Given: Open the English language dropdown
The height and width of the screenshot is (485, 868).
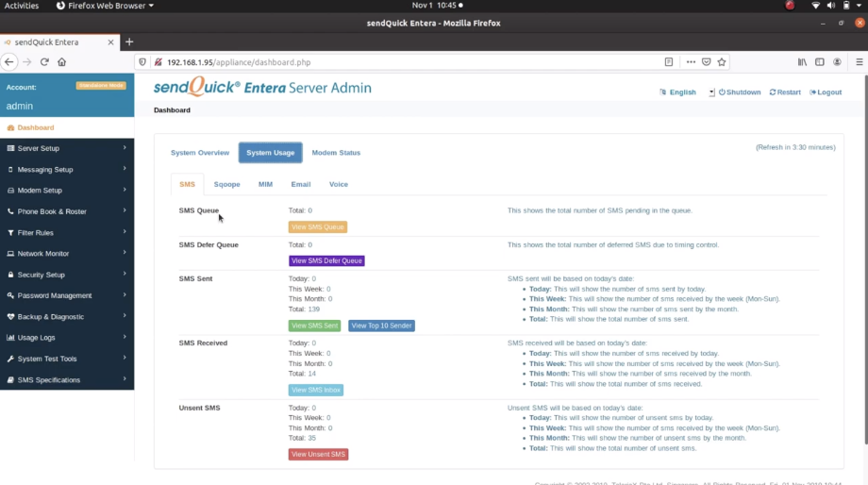Looking at the screenshot, I should pyautogui.click(x=687, y=92).
